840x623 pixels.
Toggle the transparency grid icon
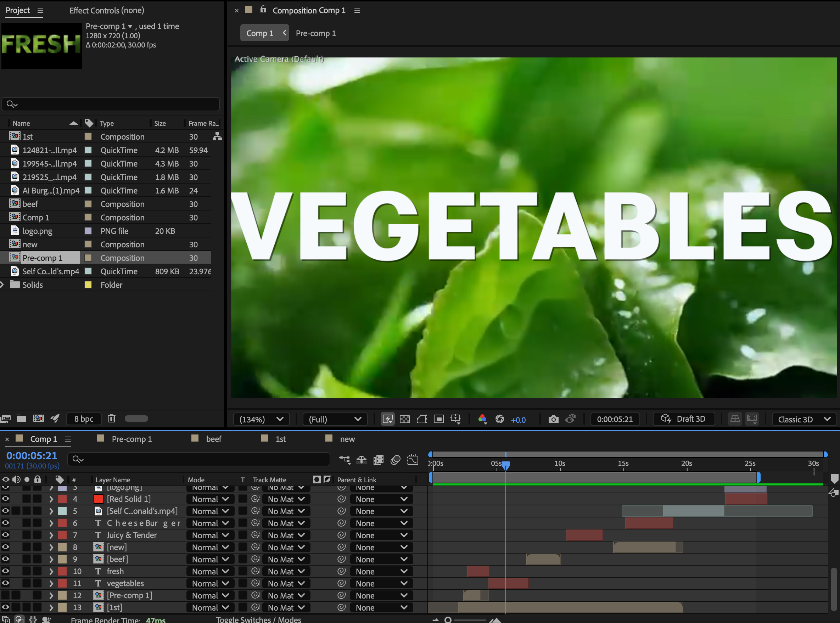tap(404, 419)
